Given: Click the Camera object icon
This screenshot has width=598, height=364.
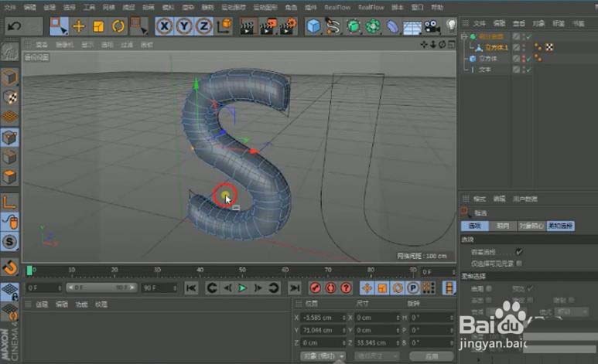Looking at the screenshot, I should 432,26.
